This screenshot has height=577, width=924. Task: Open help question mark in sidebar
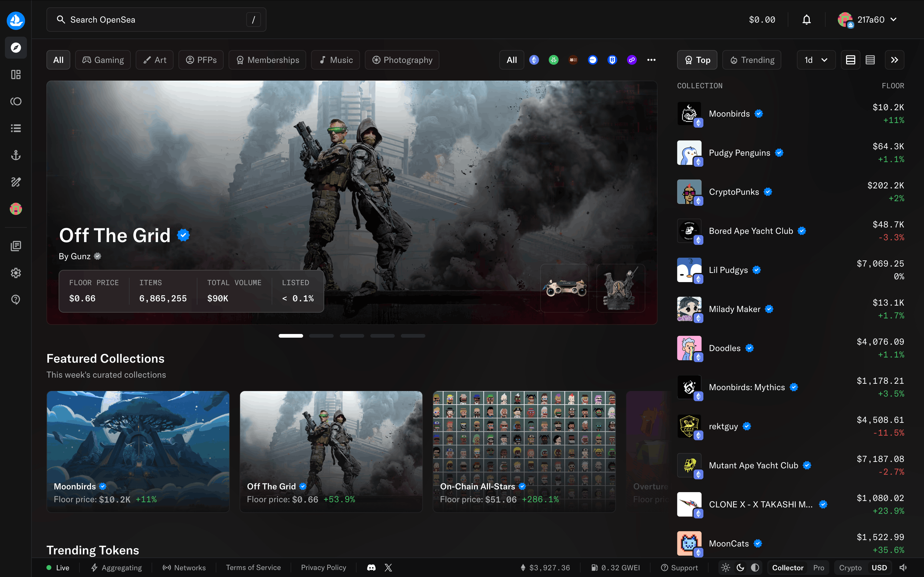(16, 299)
